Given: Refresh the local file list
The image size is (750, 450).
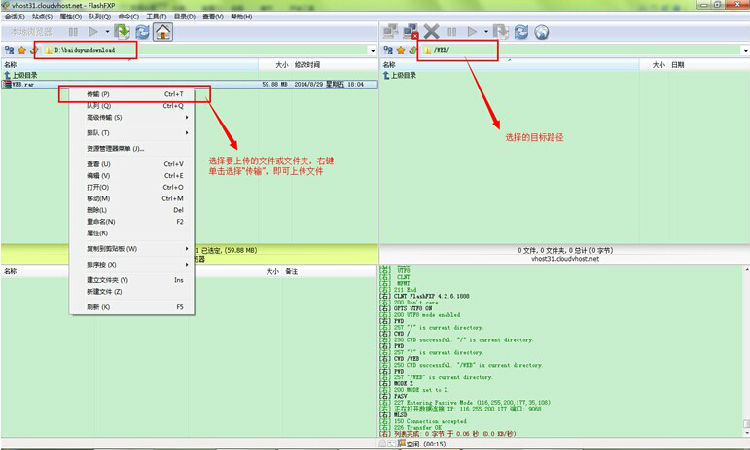Looking at the screenshot, I should [141, 31].
